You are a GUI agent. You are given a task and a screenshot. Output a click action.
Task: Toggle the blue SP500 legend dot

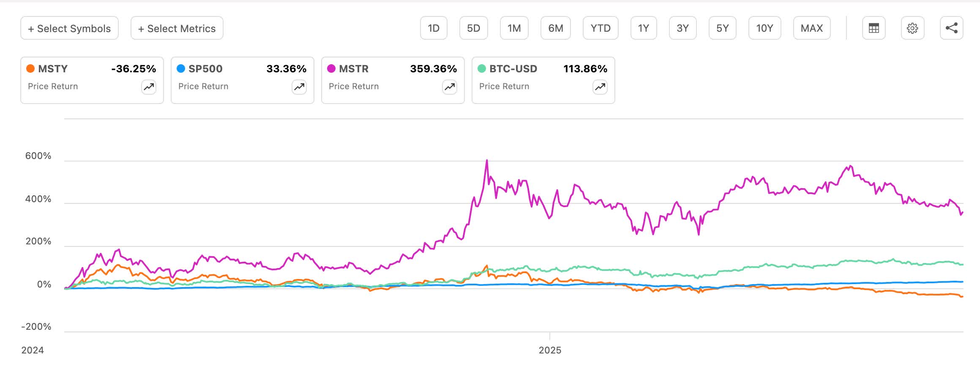click(181, 68)
